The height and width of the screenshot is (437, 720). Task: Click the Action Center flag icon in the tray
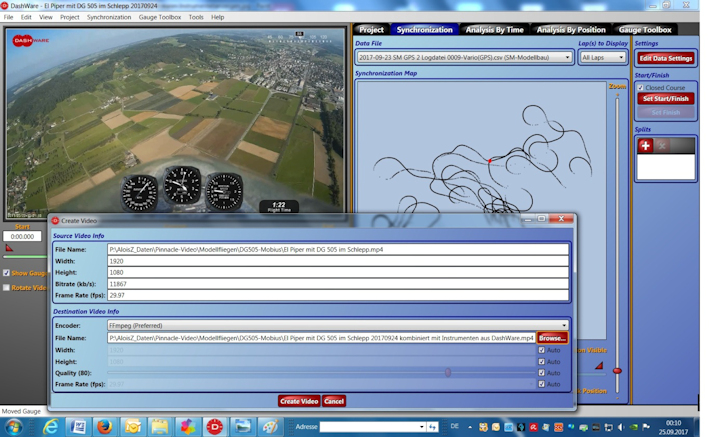pyautogui.click(x=646, y=427)
